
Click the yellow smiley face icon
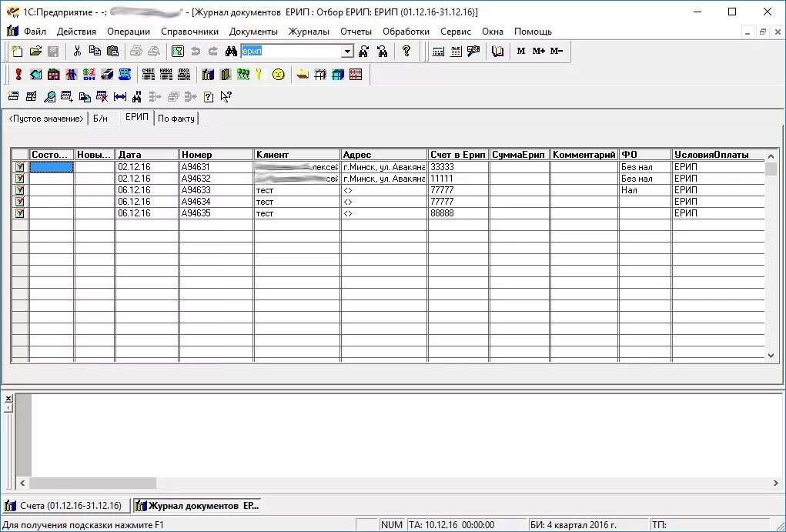278,75
